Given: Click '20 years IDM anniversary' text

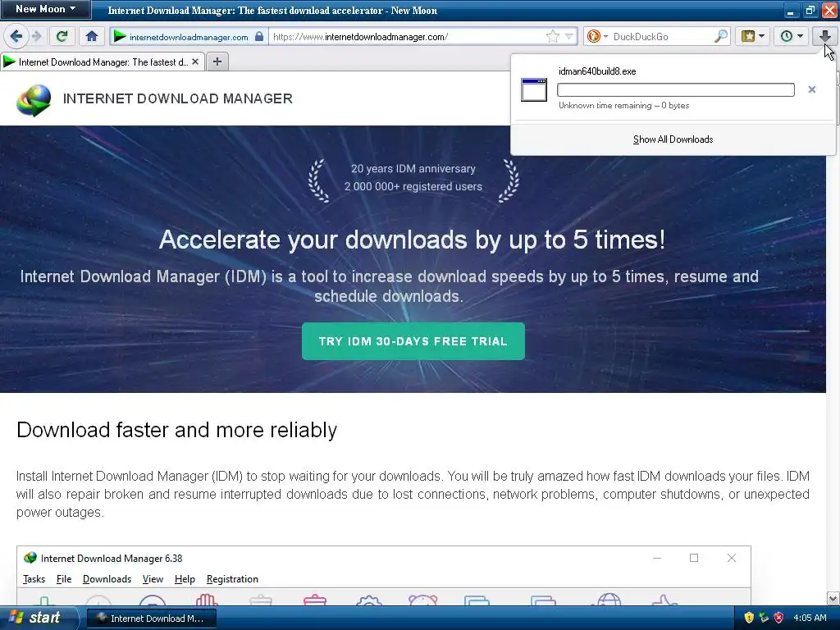Looking at the screenshot, I should tap(413, 169).
